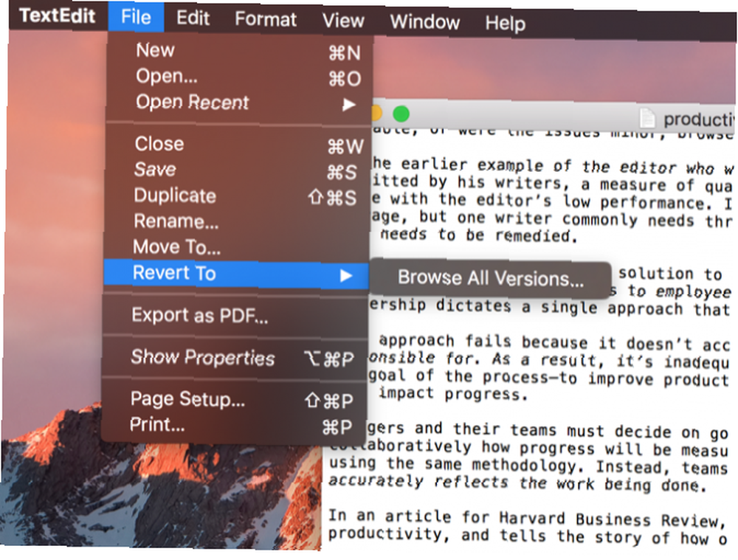The image size is (738, 560).
Task: Open the Window menu
Action: pos(424,21)
